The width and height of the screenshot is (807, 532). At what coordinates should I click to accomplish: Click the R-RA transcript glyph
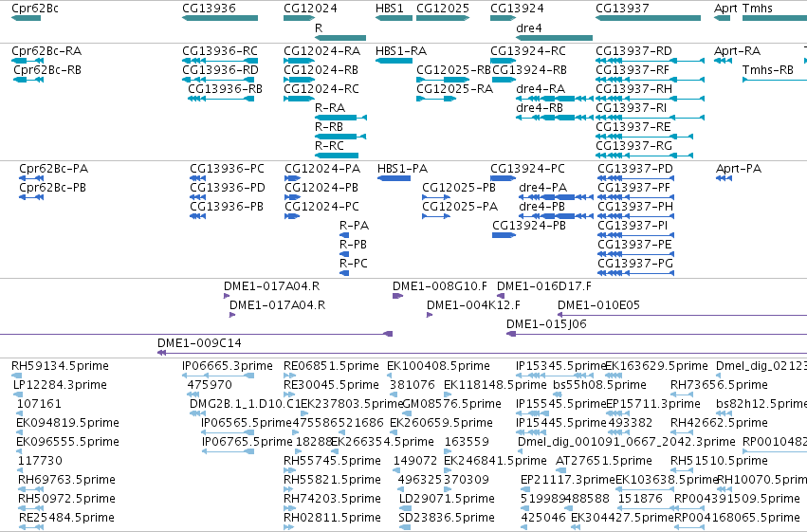coord(340,118)
